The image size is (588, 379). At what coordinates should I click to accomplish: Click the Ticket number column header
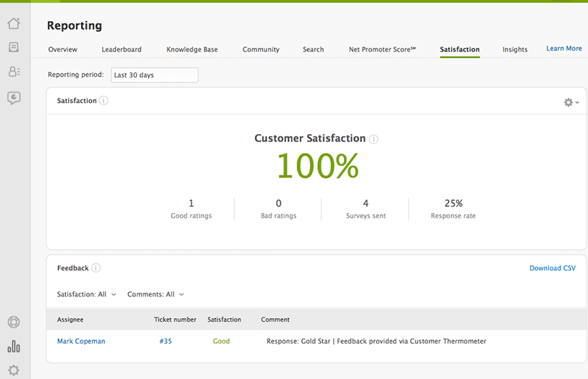(175, 320)
